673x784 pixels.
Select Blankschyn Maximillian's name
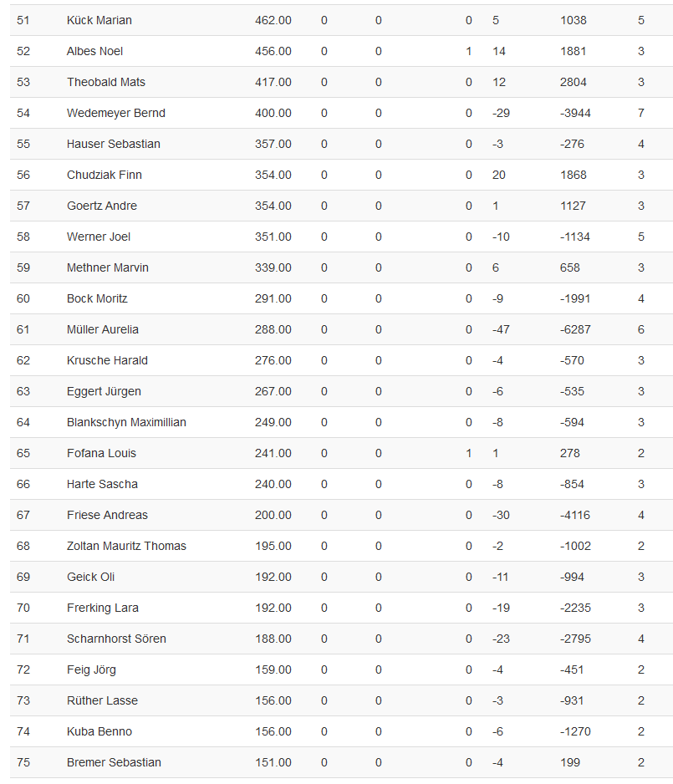pyautogui.click(x=126, y=422)
